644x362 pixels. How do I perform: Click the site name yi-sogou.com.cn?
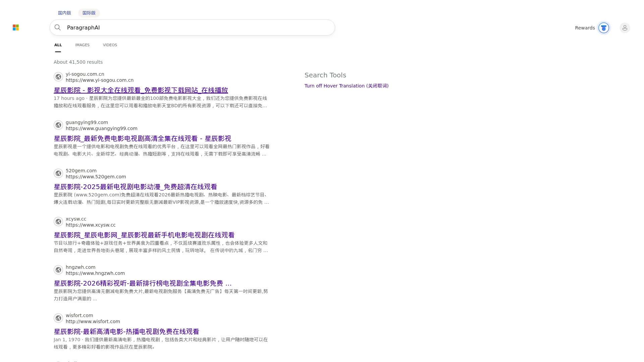coord(85,74)
